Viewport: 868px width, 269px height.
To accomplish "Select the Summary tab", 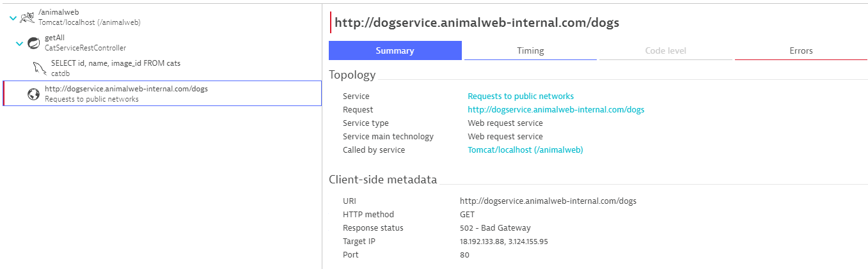I will point(395,50).
